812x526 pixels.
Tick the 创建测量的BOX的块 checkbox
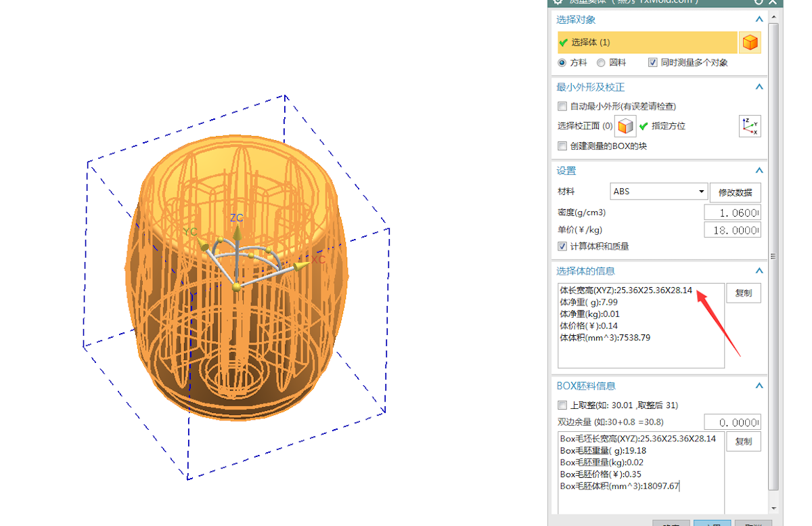point(562,146)
